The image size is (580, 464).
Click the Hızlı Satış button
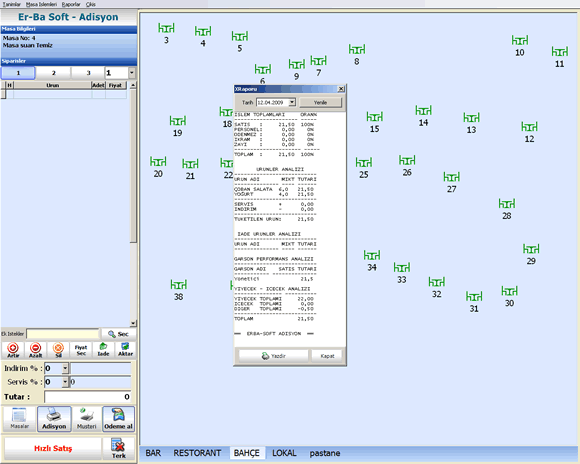53,448
